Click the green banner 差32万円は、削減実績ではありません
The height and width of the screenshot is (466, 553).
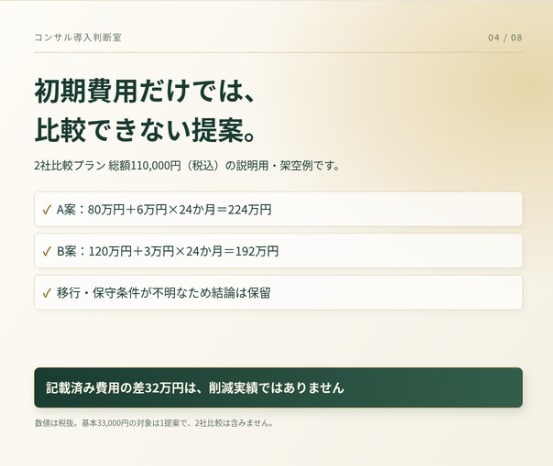point(278,387)
